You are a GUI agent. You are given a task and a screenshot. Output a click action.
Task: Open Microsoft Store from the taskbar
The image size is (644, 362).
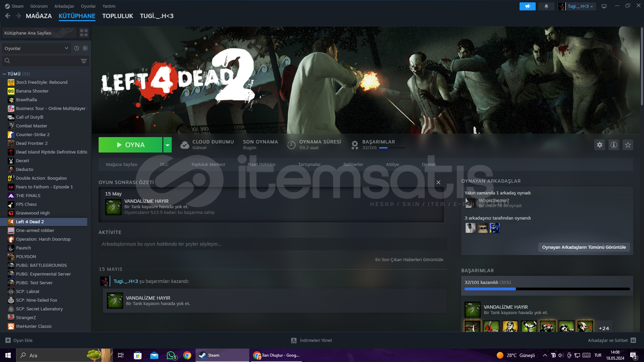(138, 355)
